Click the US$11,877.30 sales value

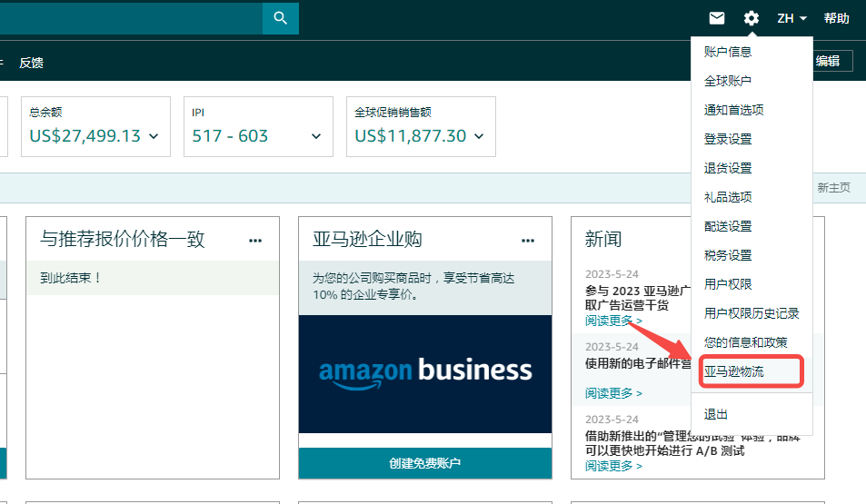[411, 136]
